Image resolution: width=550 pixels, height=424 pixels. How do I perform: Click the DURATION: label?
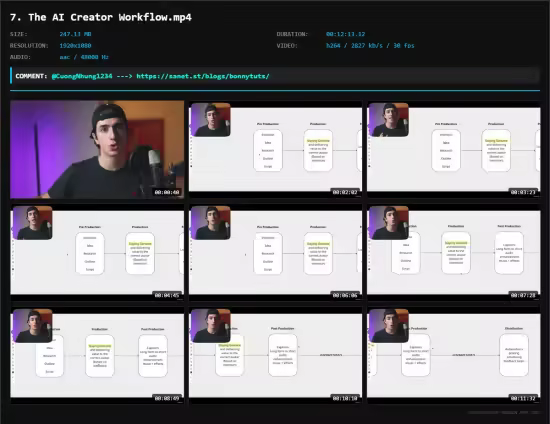(292, 34)
